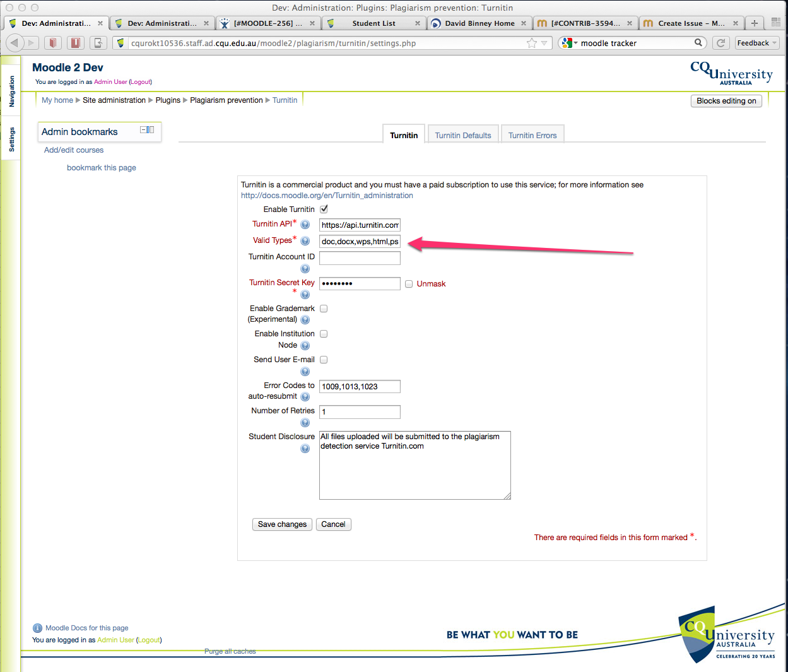Click the browser forward arrow button
This screenshot has height=672, width=788.
[31, 43]
